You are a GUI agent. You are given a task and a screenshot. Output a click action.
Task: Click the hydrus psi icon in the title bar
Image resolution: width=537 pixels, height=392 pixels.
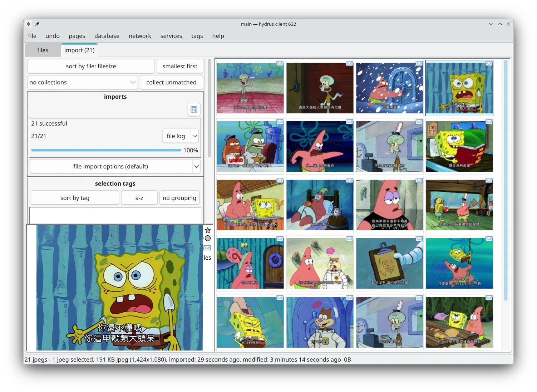tap(28, 24)
